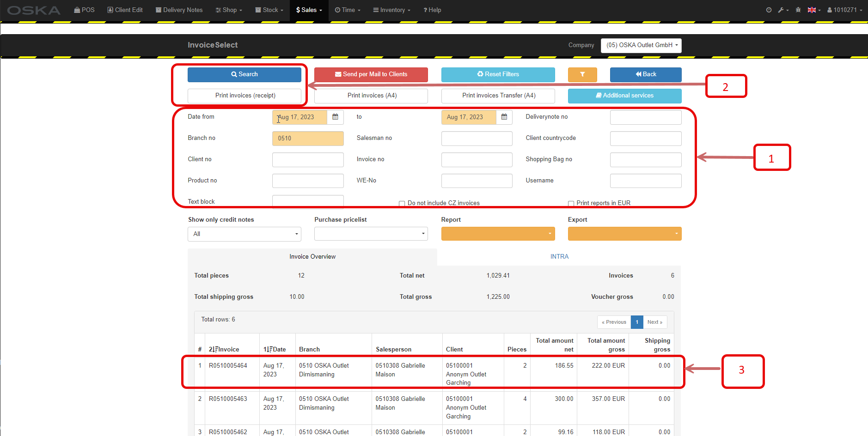Screen dimensions: 868x436
Task: Focus the Salesman no input
Action: point(477,139)
